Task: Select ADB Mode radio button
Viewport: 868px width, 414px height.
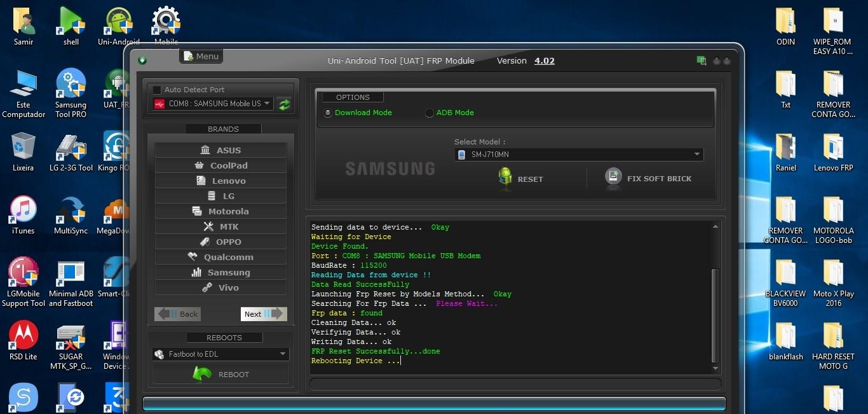Action: click(x=430, y=113)
